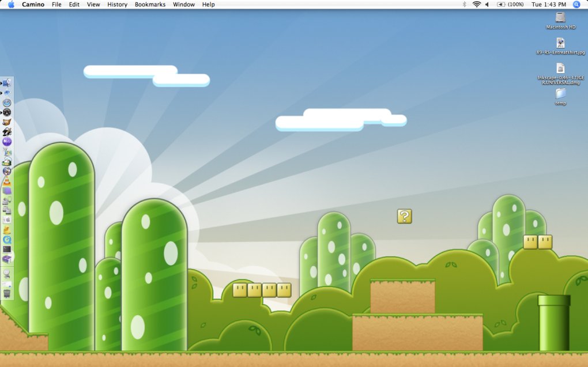Open Dashboard from the Dock
This screenshot has height=367, width=588.
(x=7, y=112)
